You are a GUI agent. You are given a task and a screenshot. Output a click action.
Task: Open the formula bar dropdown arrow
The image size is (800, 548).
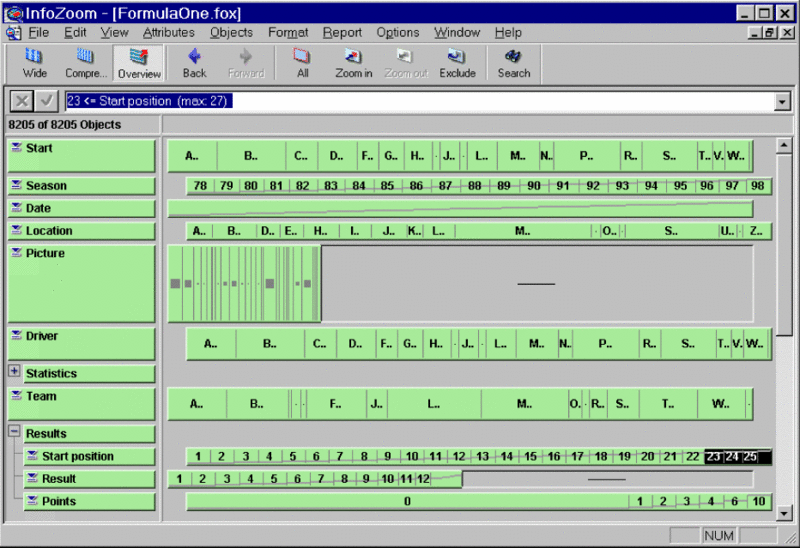[x=782, y=101]
